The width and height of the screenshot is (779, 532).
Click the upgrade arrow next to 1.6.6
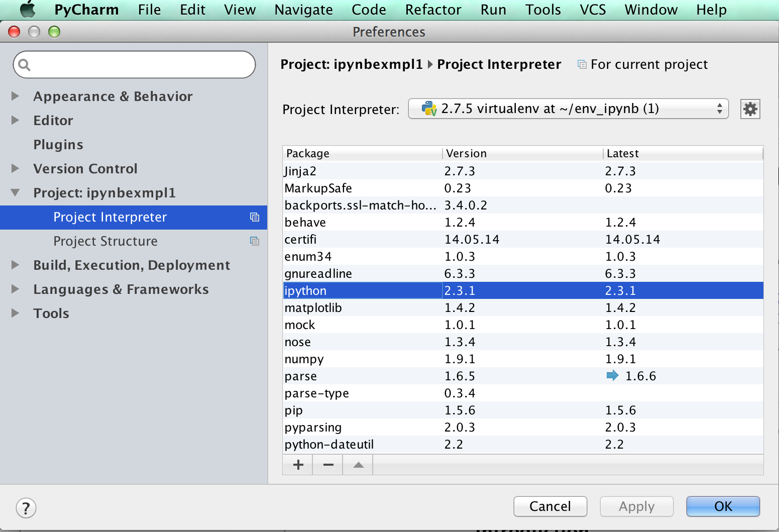point(612,375)
